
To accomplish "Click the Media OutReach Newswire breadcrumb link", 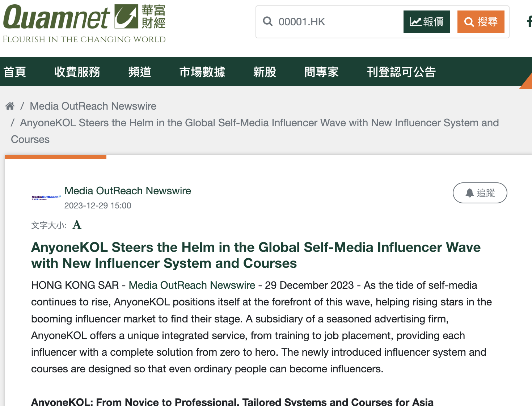I will pos(93,106).
